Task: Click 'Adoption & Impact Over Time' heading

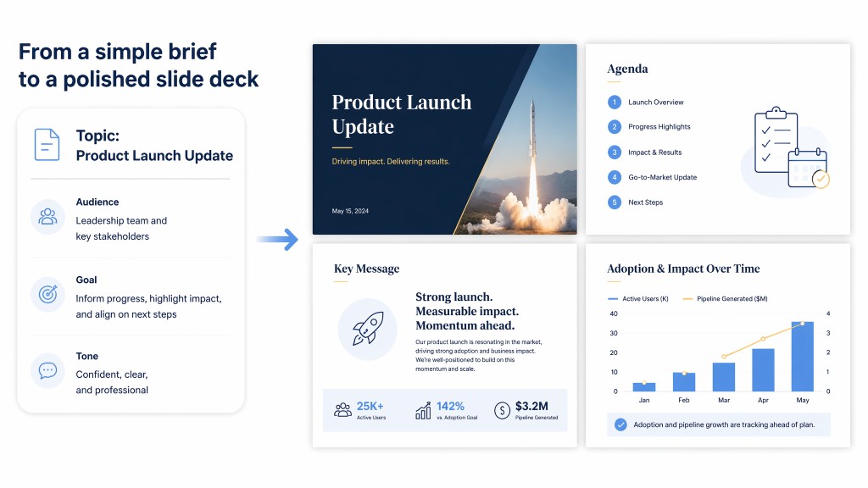Action: click(x=683, y=269)
